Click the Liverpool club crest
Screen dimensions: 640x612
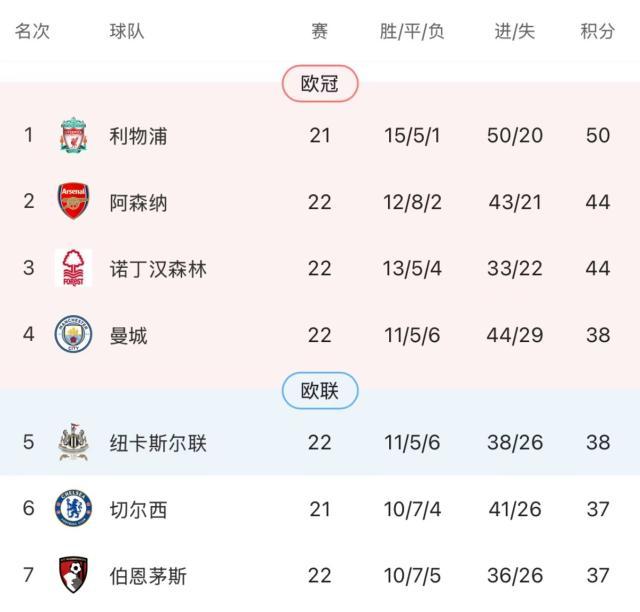coord(73,136)
